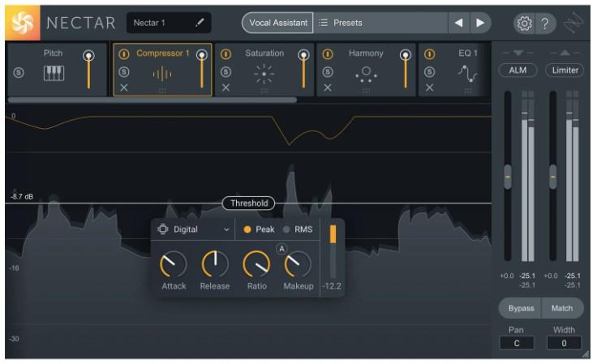Image resolution: width=597 pixels, height=364 pixels.
Task: Solo the Harmony module
Action: 328,71
